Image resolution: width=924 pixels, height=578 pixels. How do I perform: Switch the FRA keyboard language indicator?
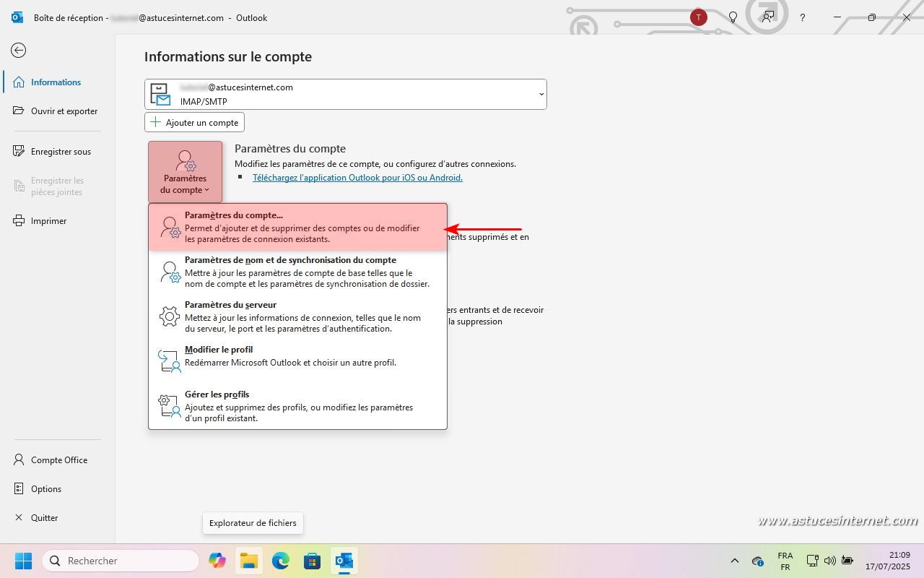tap(785, 561)
